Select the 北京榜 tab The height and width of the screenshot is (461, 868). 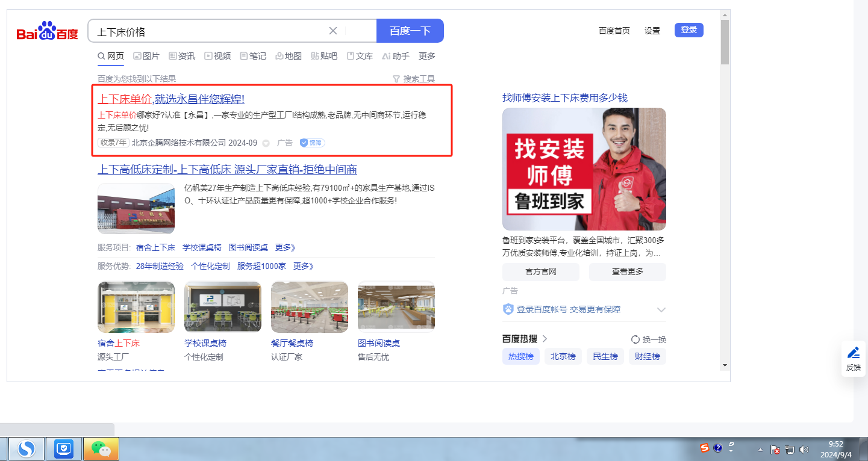563,356
